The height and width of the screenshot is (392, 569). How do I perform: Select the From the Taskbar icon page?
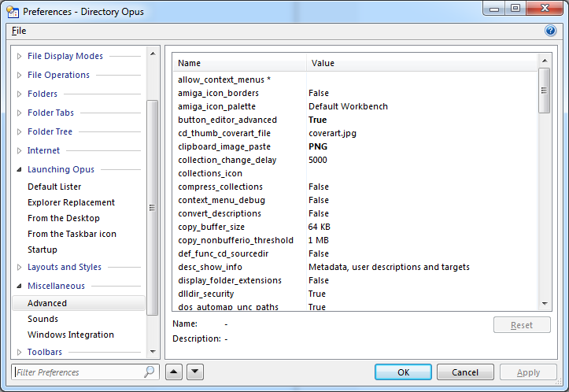coord(72,234)
